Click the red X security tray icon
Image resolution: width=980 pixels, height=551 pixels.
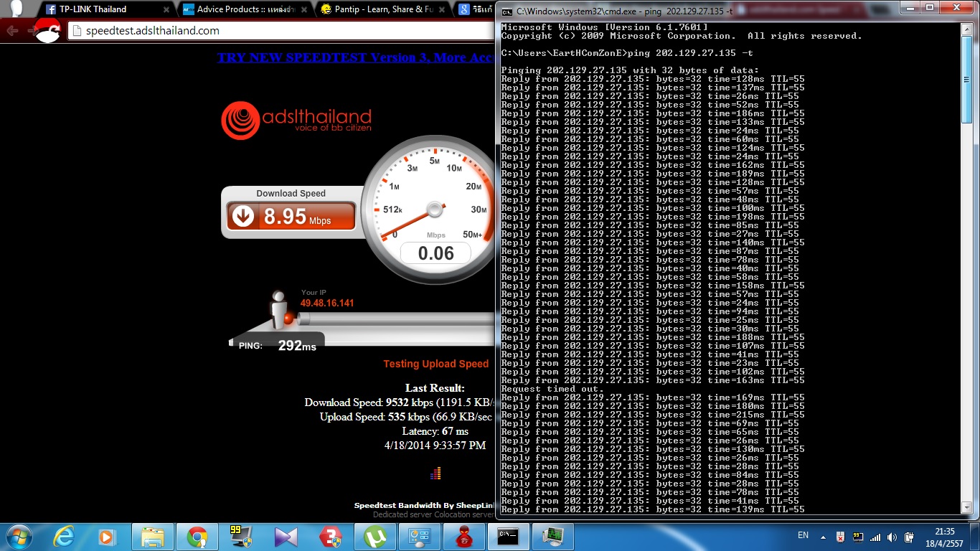coord(840,536)
